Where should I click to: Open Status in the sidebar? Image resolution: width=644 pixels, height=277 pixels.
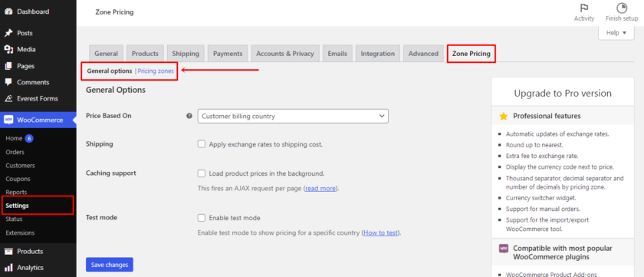point(14,219)
